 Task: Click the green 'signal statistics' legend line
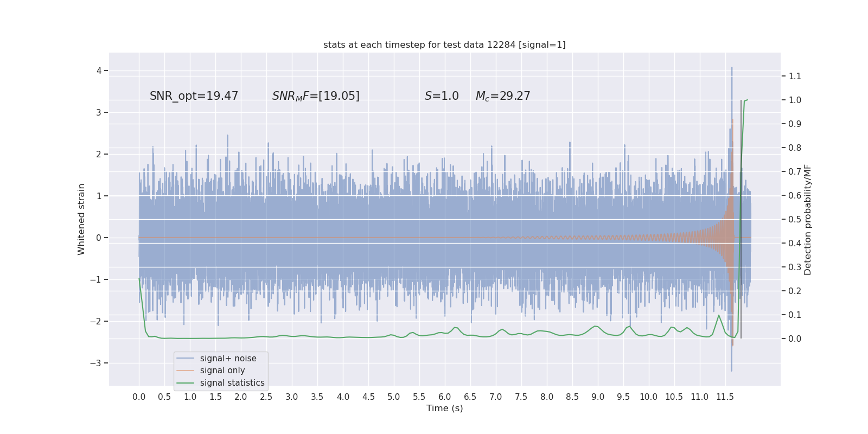tap(185, 383)
